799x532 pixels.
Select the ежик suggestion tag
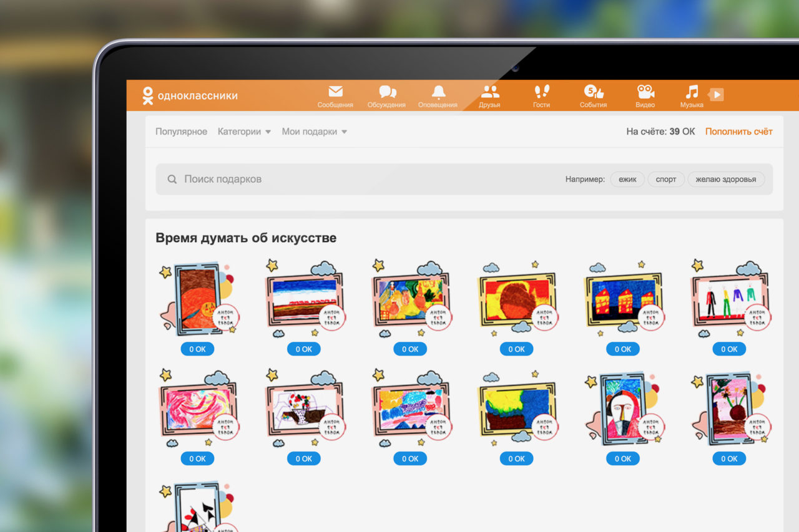pos(627,179)
